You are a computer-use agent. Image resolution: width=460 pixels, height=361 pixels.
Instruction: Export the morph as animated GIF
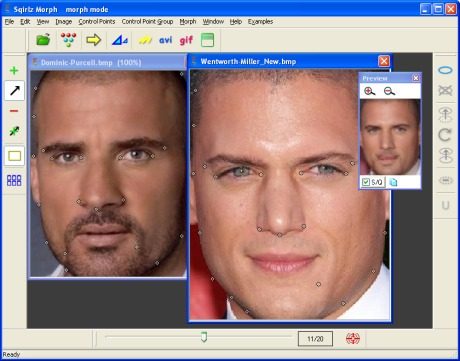coord(186,40)
